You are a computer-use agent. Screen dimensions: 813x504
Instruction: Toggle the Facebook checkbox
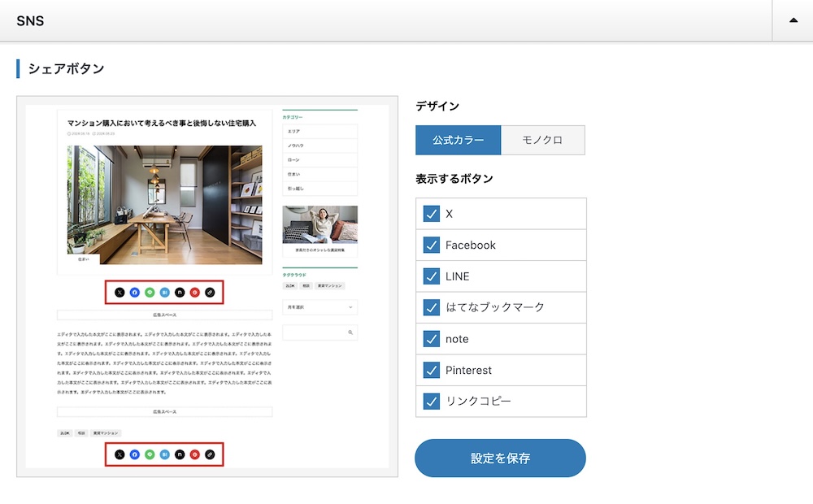tap(432, 245)
